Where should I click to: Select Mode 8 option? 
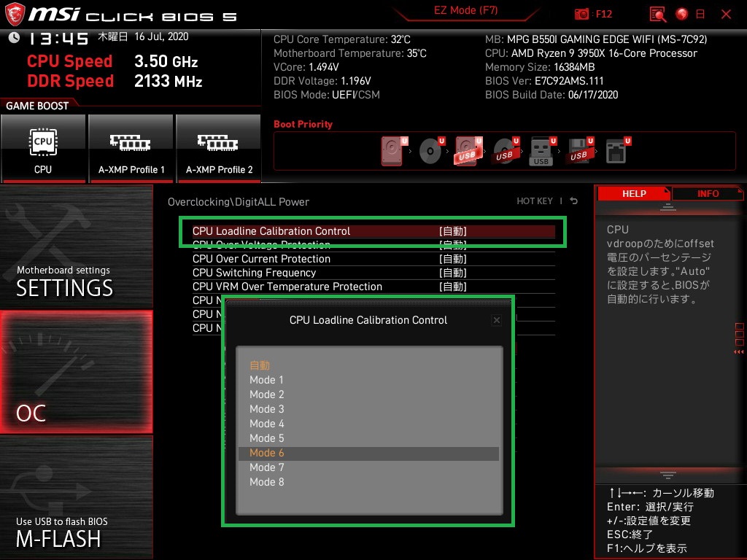pos(368,482)
